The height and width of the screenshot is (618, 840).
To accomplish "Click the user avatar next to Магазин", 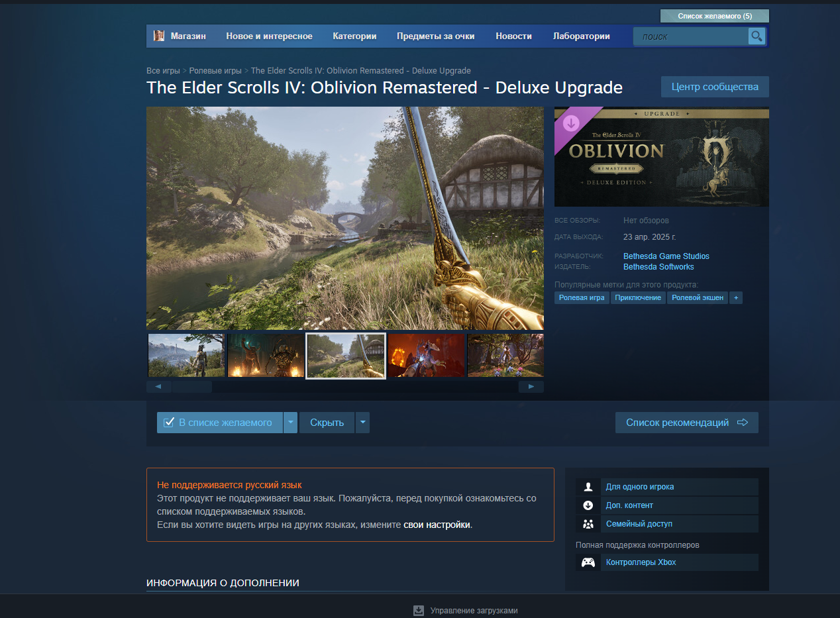I will point(159,36).
